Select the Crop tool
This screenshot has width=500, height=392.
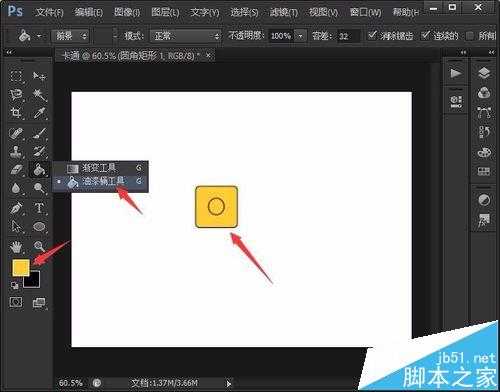pyautogui.click(x=16, y=113)
